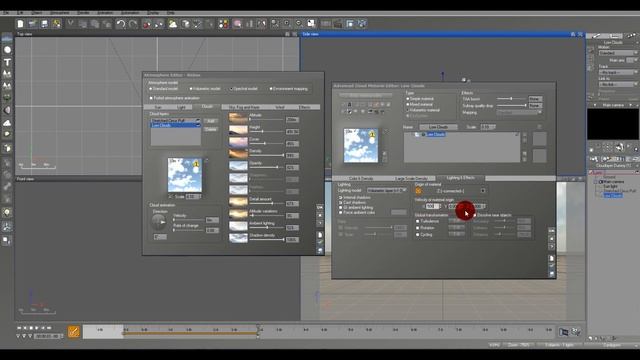Click the orange origin of material icon
Viewport: 640px width, 360px height.
click(x=418, y=191)
